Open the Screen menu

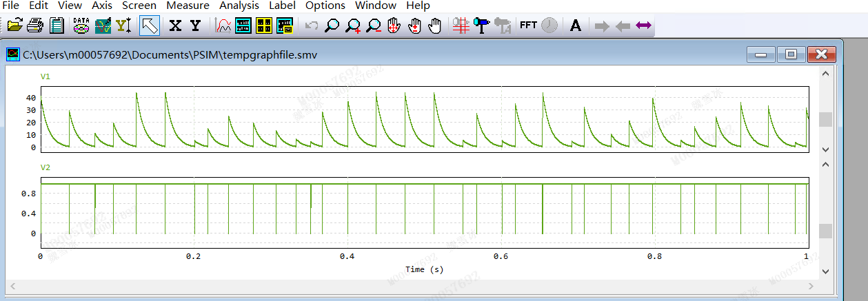139,6
